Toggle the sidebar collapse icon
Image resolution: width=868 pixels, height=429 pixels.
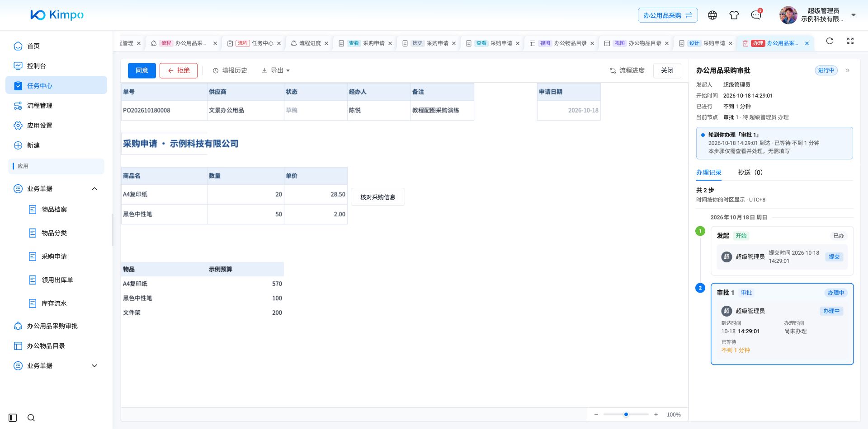pyautogui.click(x=13, y=417)
